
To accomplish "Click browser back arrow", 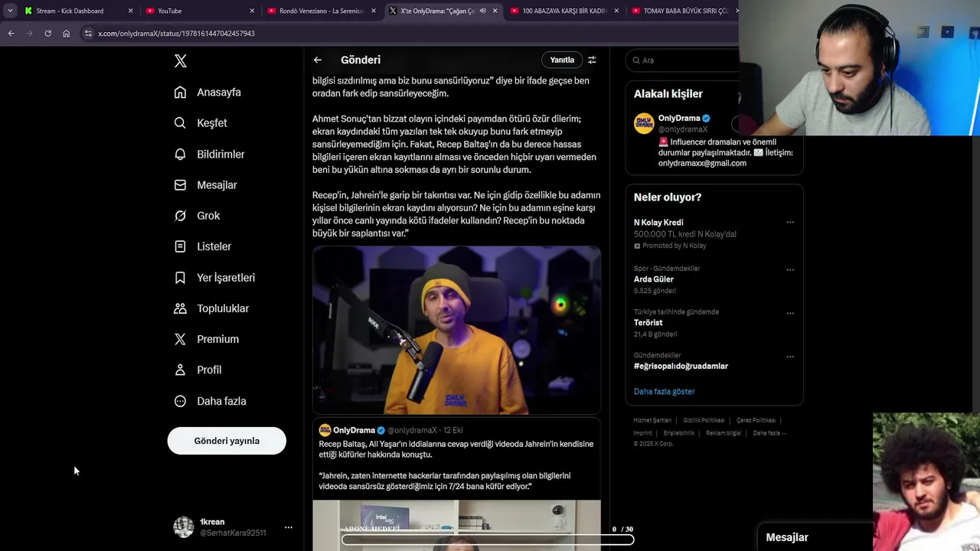I will click(x=11, y=34).
